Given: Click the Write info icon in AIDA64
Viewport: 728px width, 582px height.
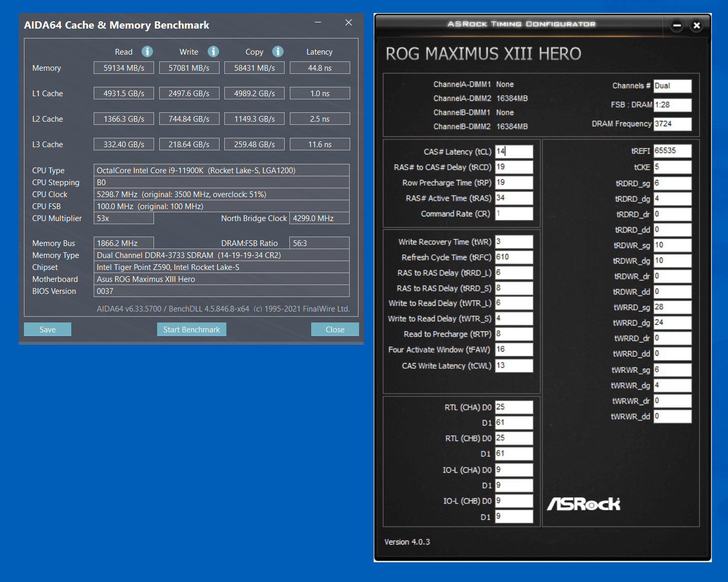Looking at the screenshot, I should pos(213,51).
